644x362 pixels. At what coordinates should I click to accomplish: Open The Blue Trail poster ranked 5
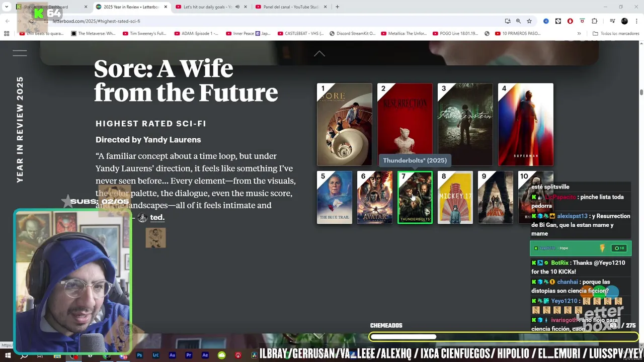pos(335,198)
